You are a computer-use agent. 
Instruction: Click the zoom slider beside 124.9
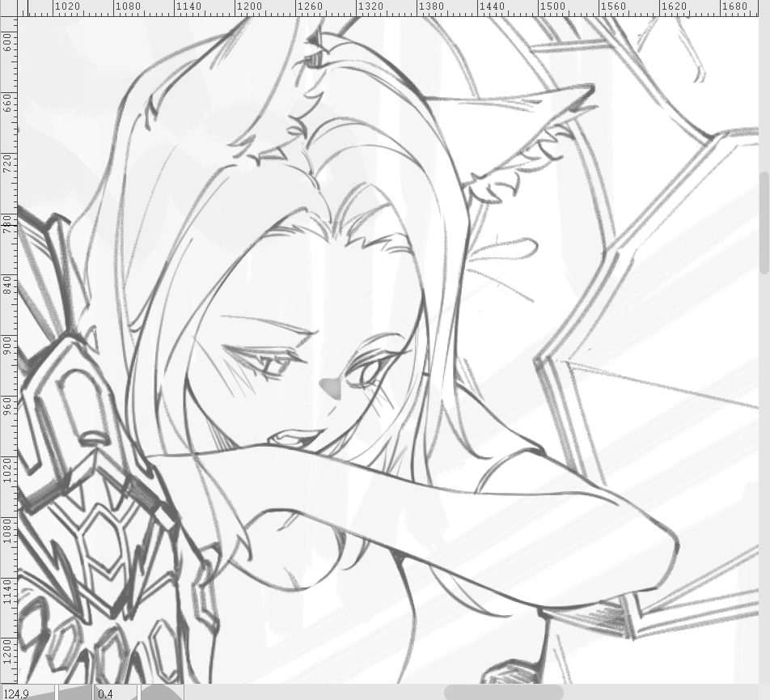pos(74,693)
